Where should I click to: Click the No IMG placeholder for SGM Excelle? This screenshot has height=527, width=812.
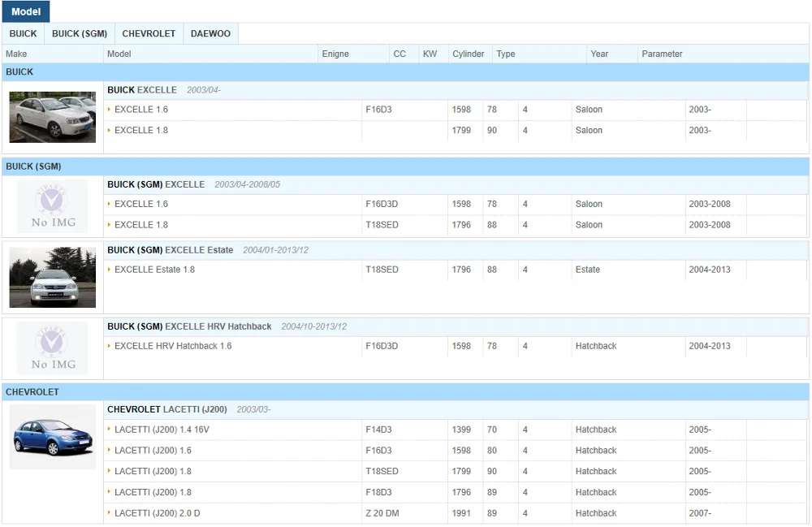(53, 206)
